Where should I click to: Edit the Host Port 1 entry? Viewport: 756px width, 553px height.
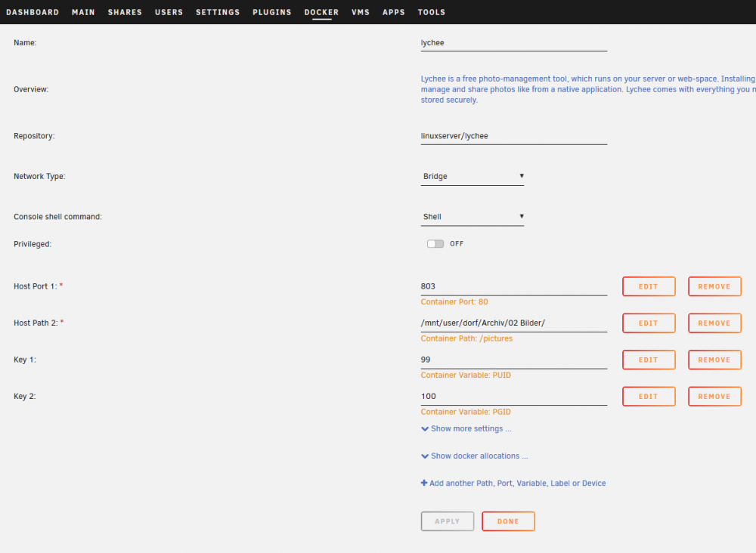coord(649,286)
